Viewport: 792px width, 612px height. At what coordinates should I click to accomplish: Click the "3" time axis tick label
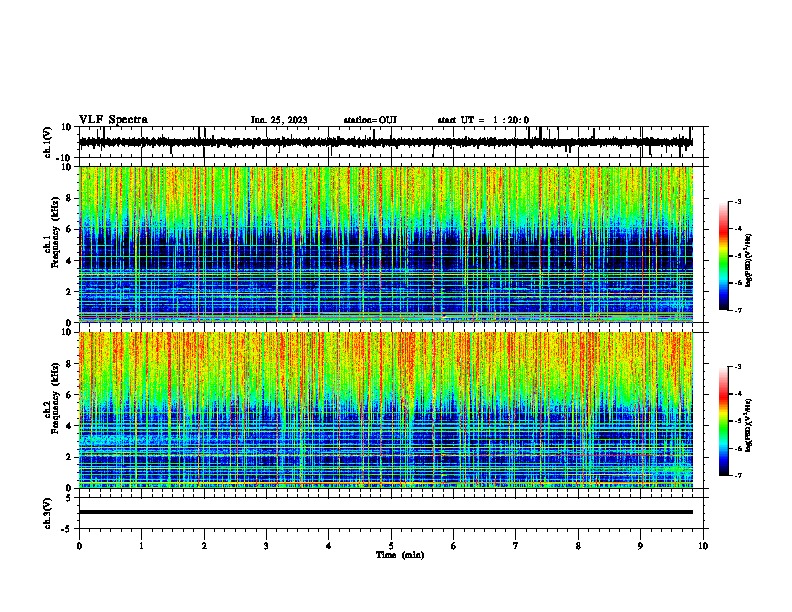266,546
